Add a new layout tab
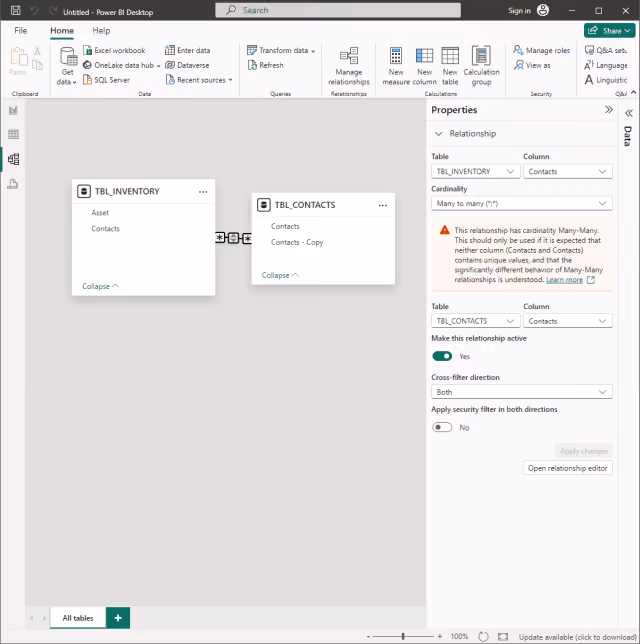This screenshot has width=640, height=644. point(118,618)
